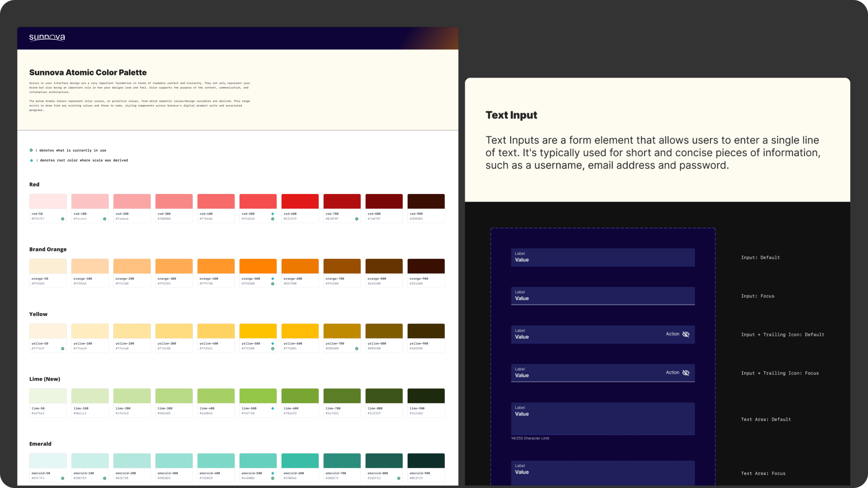
Task: Click into the Text Area: Default field
Action: click(x=602, y=419)
